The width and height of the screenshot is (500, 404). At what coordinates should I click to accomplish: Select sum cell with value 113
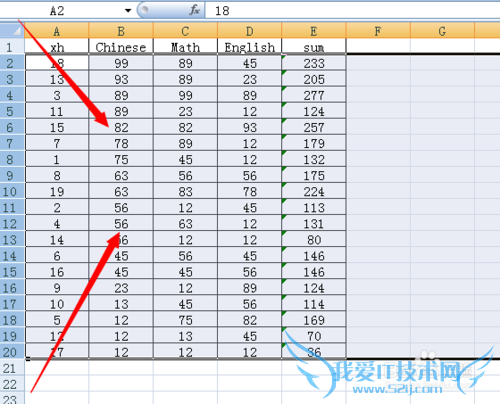click(x=314, y=207)
